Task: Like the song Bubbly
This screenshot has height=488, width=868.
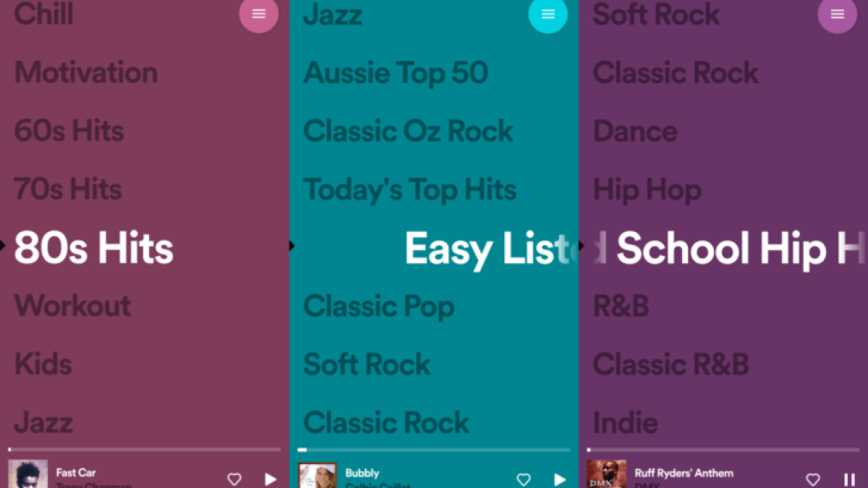Action: [x=524, y=479]
